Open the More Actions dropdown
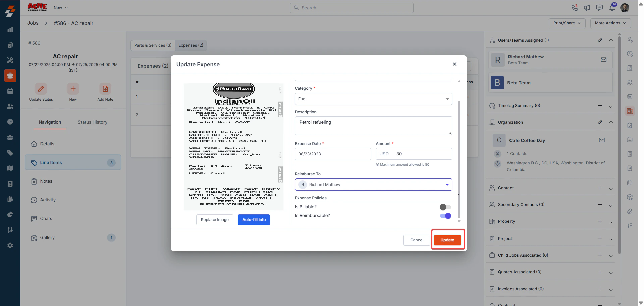The width and height of the screenshot is (644, 306). click(x=610, y=23)
